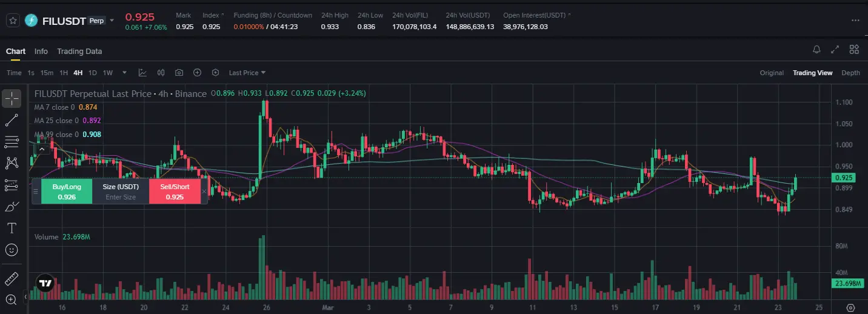This screenshot has height=314, width=868.
Task: Open the Last Price dropdown
Action: click(247, 73)
